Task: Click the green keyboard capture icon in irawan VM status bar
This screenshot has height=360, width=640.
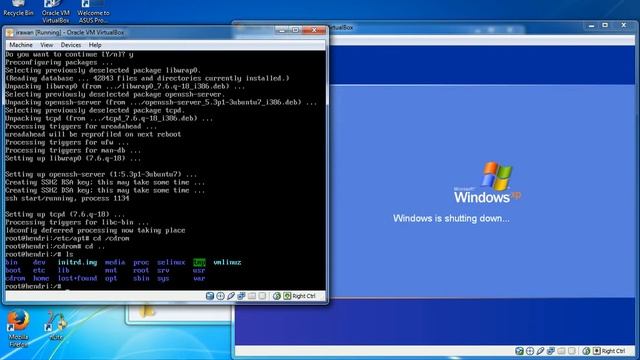Action: [x=287, y=296]
